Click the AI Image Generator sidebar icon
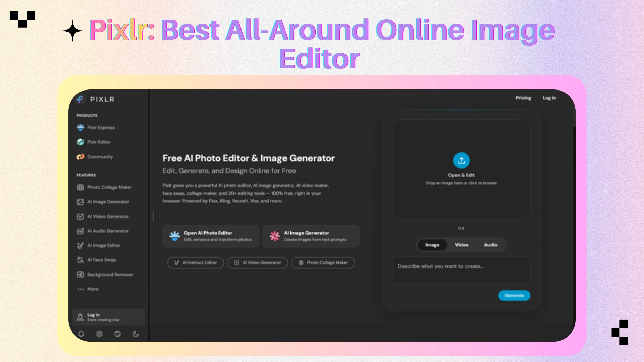644x362 pixels. [x=80, y=202]
